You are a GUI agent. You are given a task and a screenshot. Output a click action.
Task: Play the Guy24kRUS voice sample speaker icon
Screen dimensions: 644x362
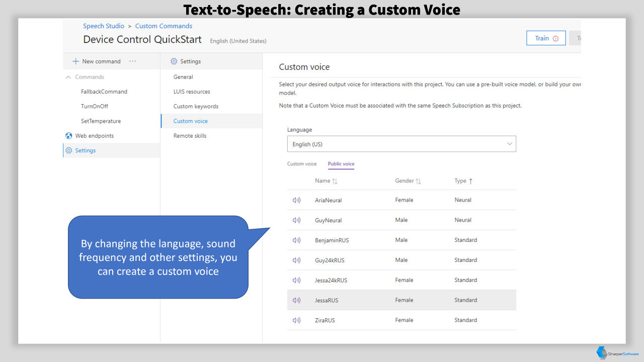pos(296,260)
